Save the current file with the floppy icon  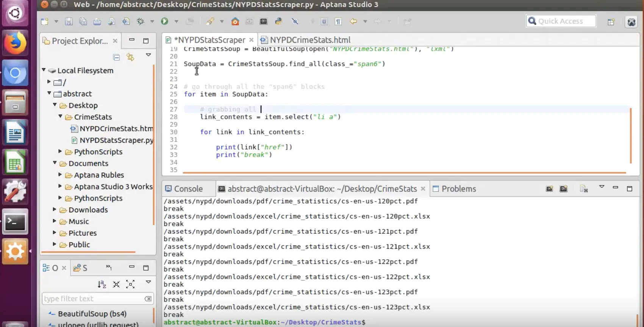coord(69,22)
